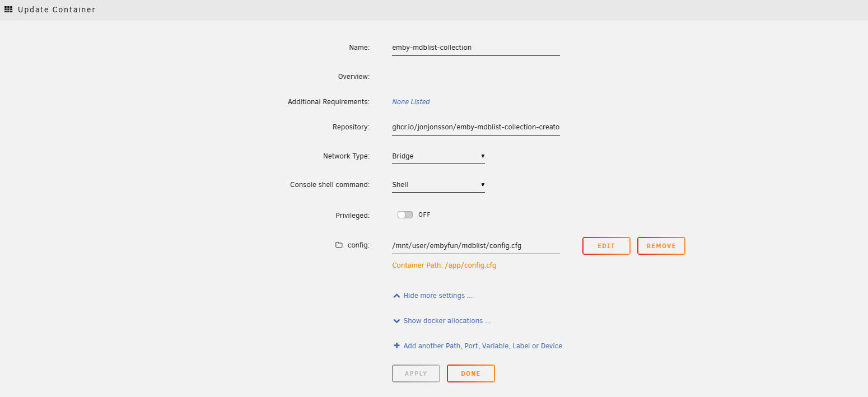This screenshot has width=868, height=397.
Task: Expand Show docker allocations text link
Action: 446,321
